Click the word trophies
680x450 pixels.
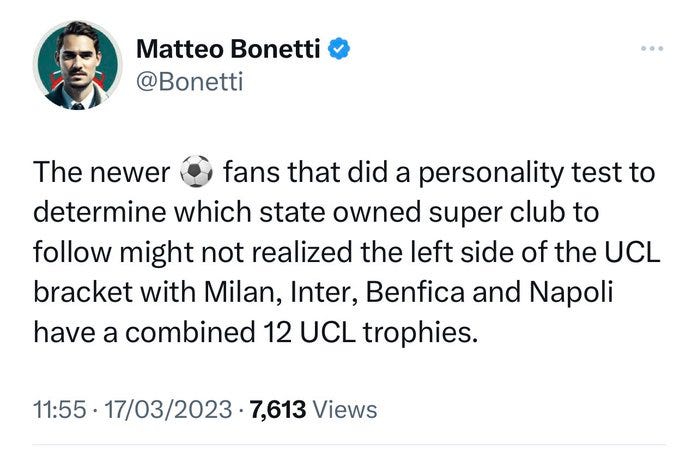(x=421, y=333)
